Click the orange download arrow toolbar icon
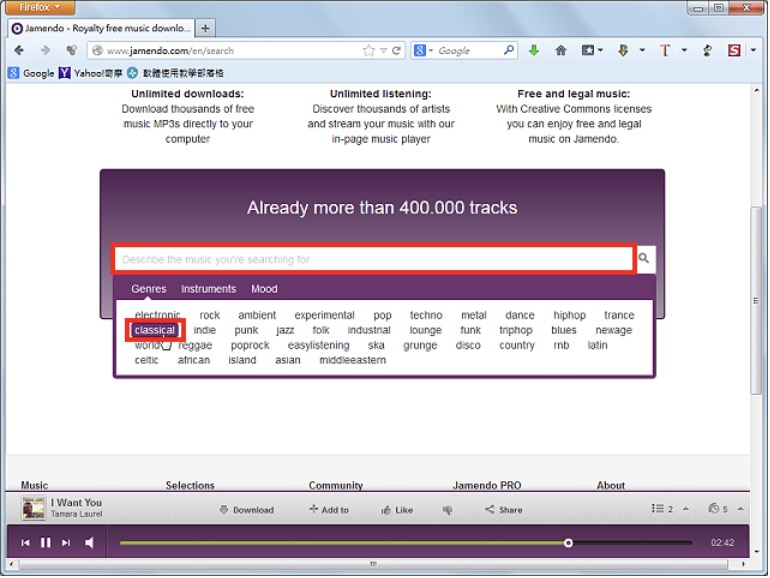Viewport: 770px width, 578px height. coord(623,50)
